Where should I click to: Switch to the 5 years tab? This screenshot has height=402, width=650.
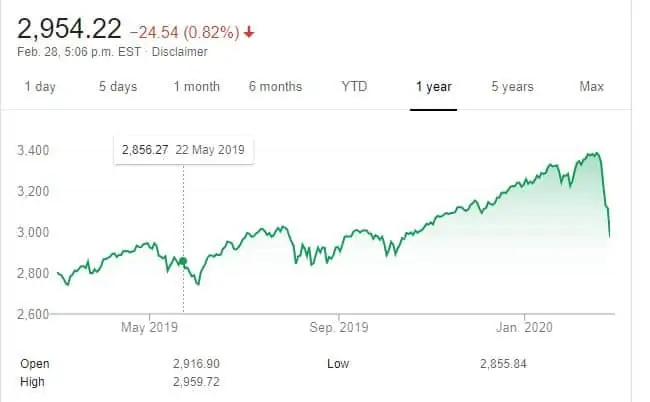click(x=512, y=87)
